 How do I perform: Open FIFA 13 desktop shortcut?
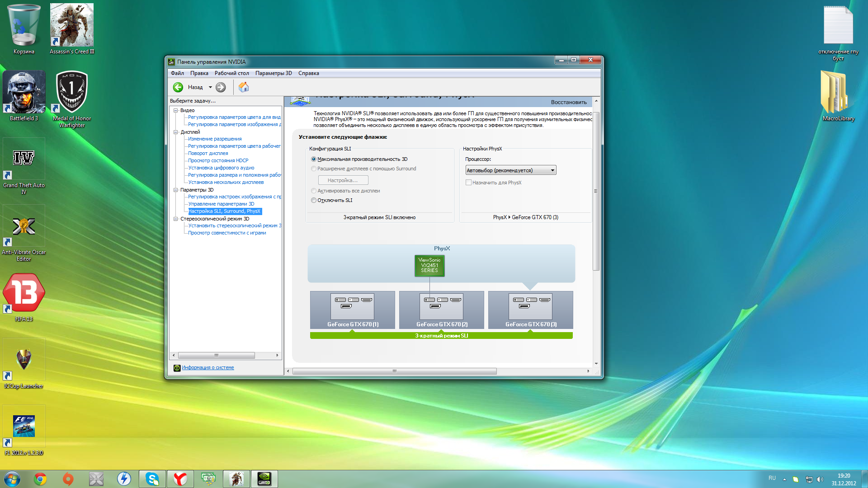click(x=24, y=297)
